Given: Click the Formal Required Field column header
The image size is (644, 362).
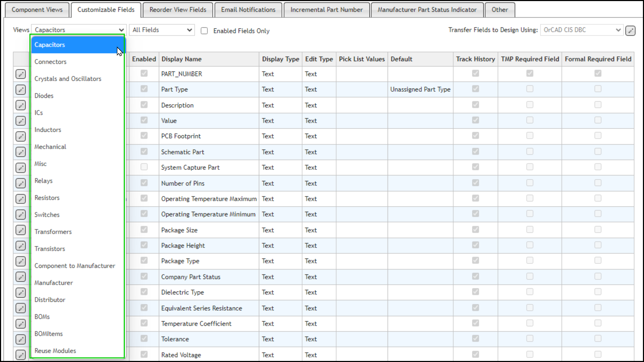Looking at the screenshot, I should [x=598, y=59].
